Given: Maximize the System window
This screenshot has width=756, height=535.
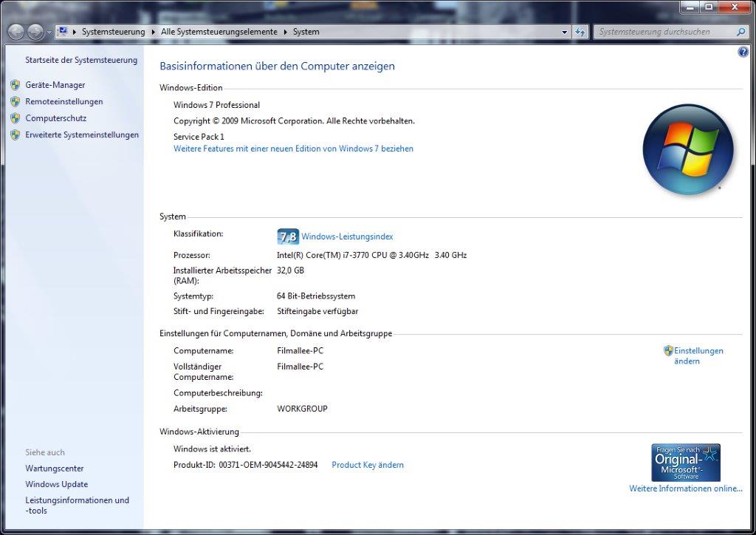Looking at the screenshot, I should [709, 7].
